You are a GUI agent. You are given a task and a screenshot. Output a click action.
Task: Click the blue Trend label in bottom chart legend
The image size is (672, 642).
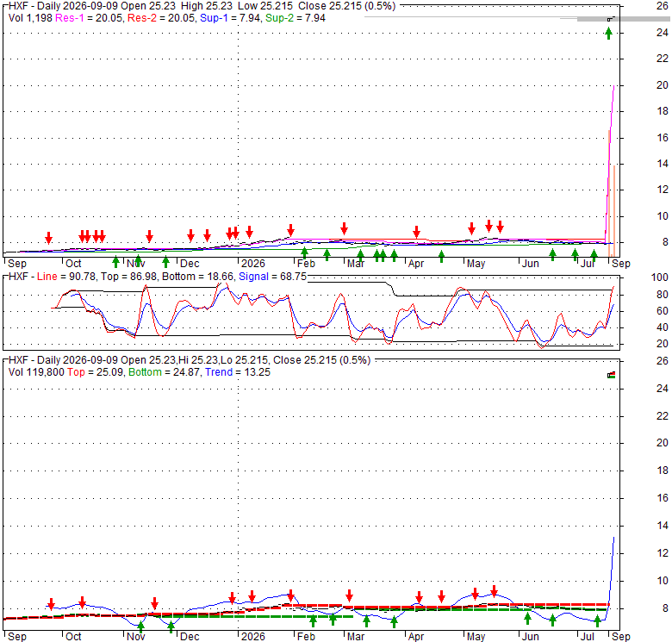coord(219,372)
